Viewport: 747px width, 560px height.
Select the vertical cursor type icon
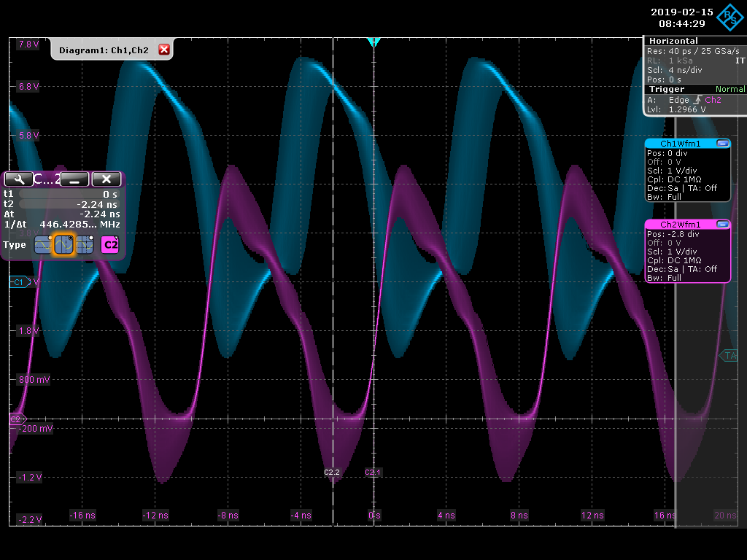tap(64, 245)
